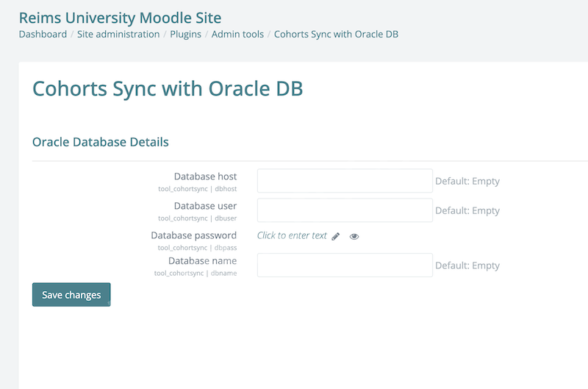The width and height of the screenshot is (588, 389).
Task: Navigate to Admin tools breadcrumb
Action: [237, 34]
